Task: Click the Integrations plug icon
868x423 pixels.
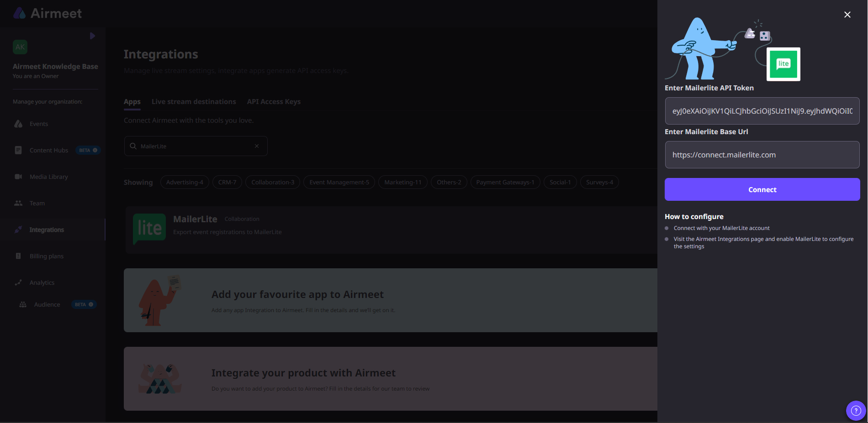Action: pyautogui.click(x=18, y=230)
